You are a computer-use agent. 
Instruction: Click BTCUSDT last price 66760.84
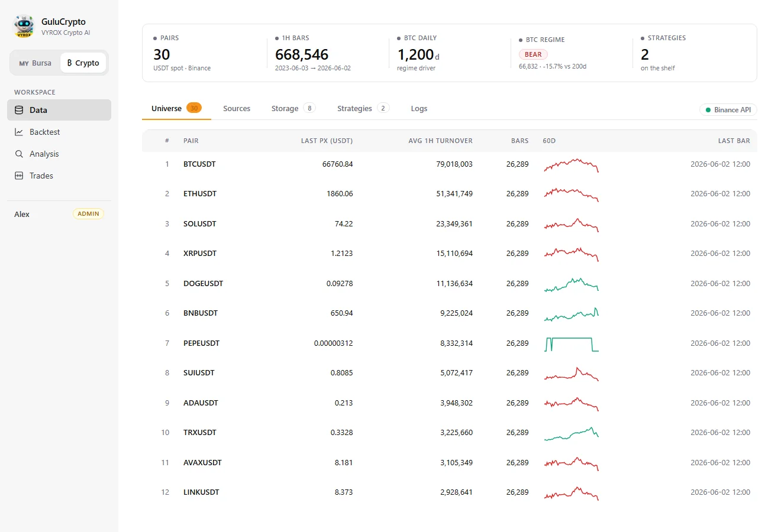(337, 164)
